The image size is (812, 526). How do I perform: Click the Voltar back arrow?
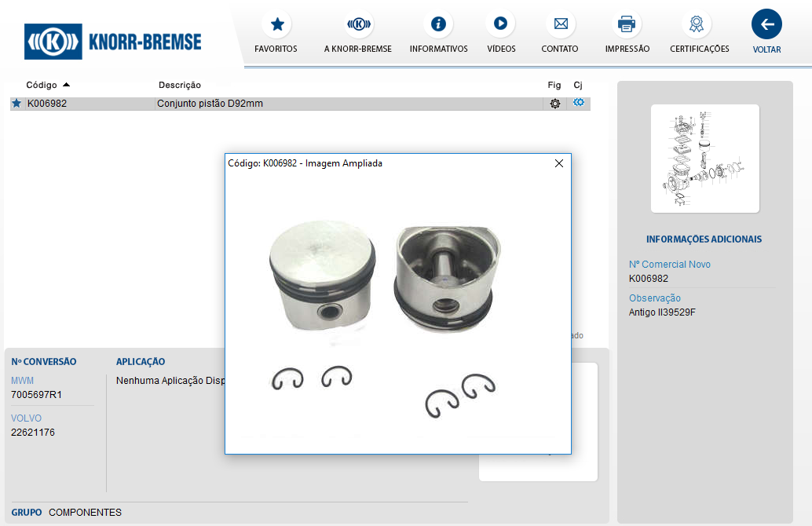[x=766, y=24]
